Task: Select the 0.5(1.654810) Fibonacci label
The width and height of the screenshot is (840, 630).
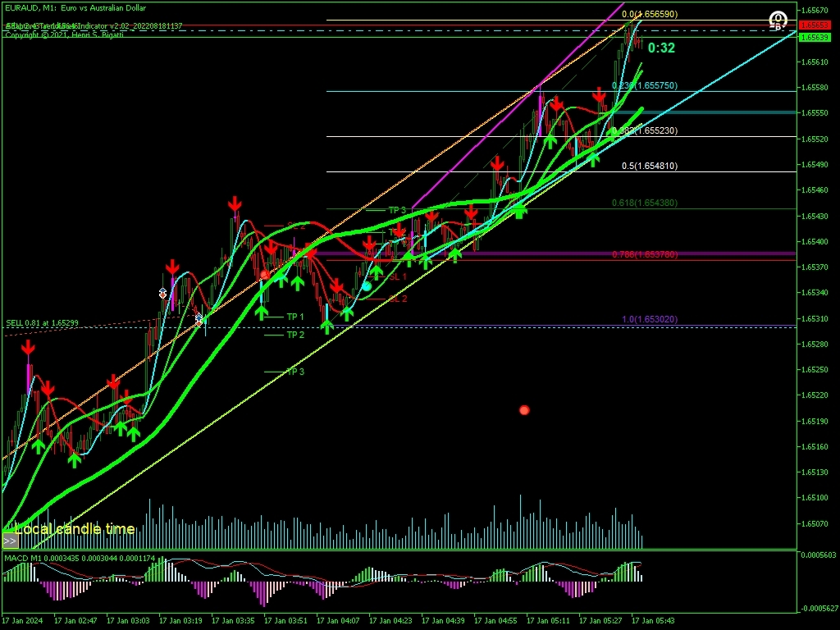Action: tap(650, 166)
